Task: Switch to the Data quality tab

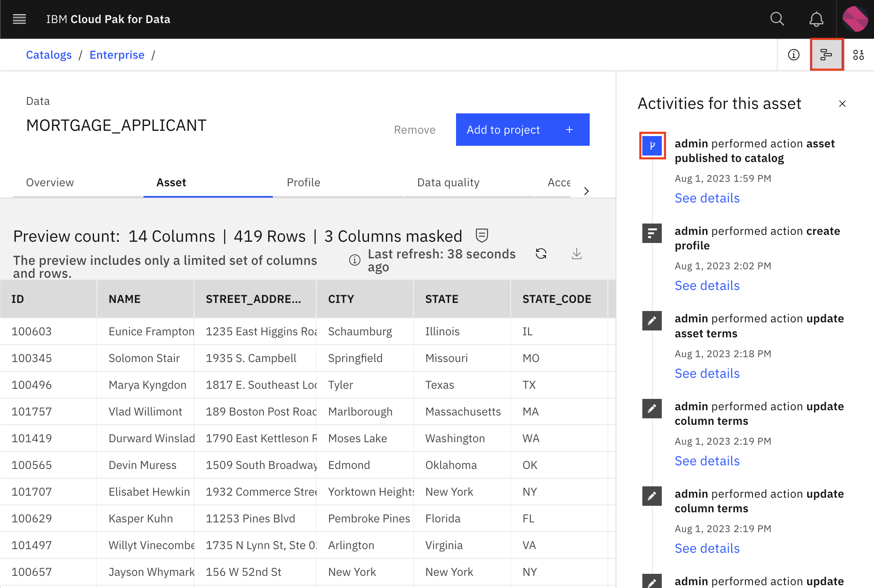Action: (448, 182)
